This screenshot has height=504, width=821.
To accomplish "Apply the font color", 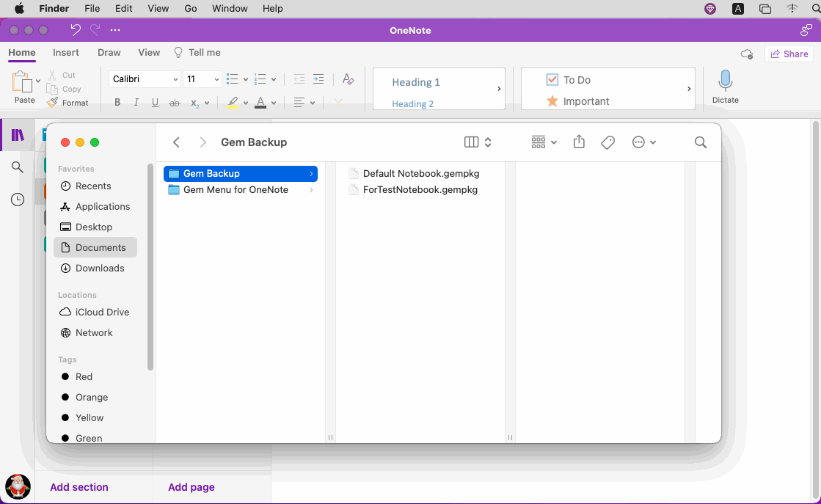I will (x=260, y=103).
